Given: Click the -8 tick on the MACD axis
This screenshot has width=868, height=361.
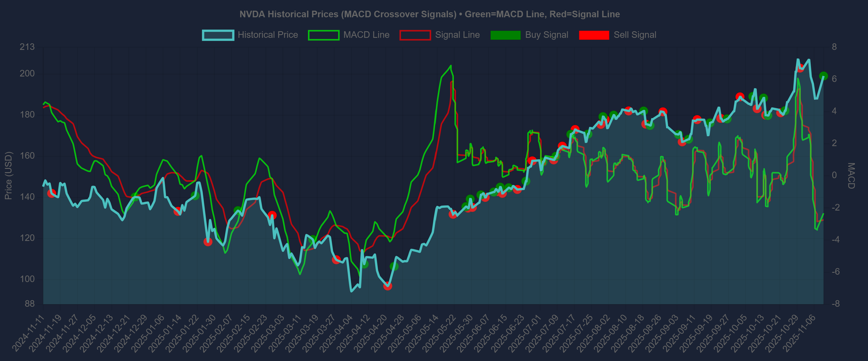Looking at the screenshot, I should point(835,304).
